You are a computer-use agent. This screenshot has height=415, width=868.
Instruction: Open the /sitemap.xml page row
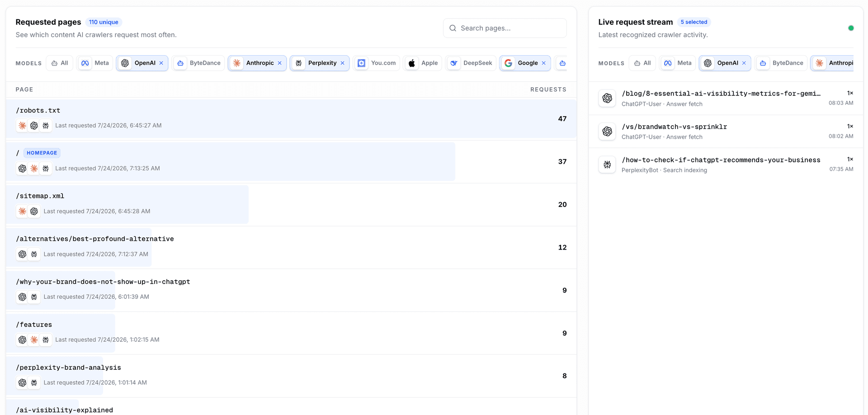(x=291, y=204)
